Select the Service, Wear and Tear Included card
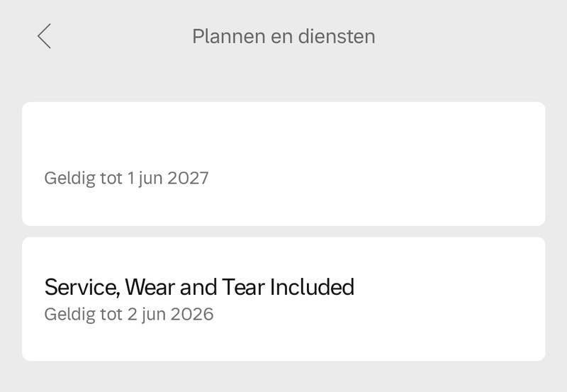The image size is (567, 392). pyautogui.click(x=283, y=298)
